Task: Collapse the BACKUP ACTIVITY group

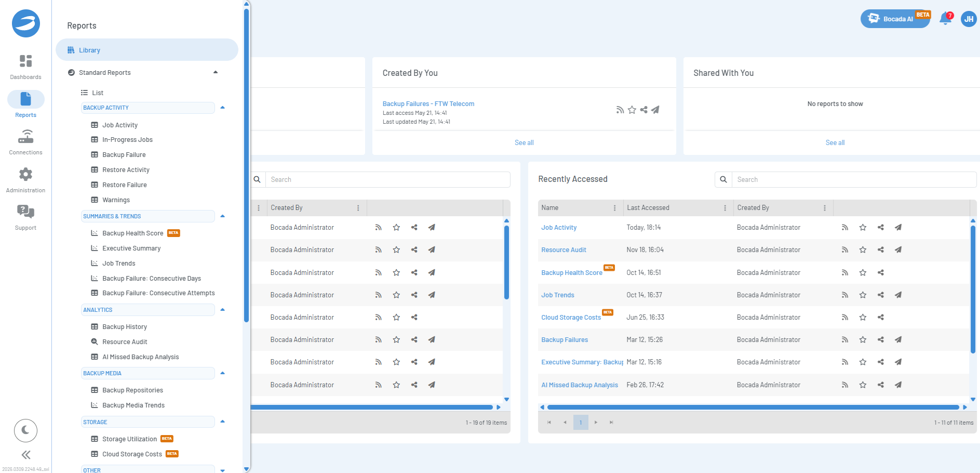Action: coord(222,108)
